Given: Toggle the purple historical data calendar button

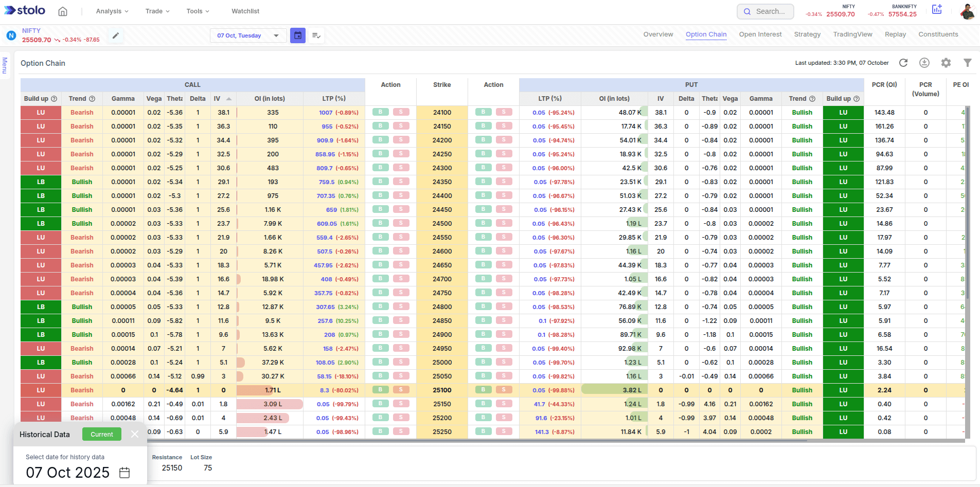Looking at the screenshot, I should pos(298,35).
